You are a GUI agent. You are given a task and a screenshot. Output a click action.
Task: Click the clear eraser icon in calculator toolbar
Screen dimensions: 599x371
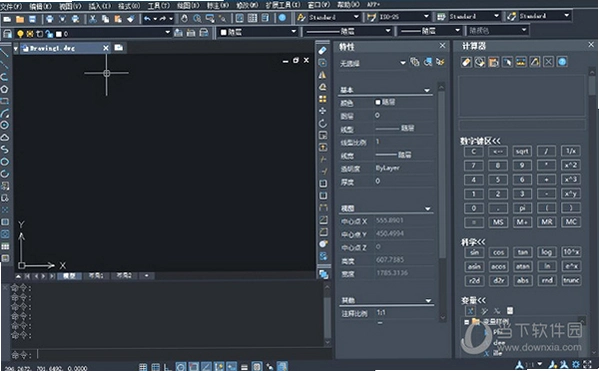point(466,62)
